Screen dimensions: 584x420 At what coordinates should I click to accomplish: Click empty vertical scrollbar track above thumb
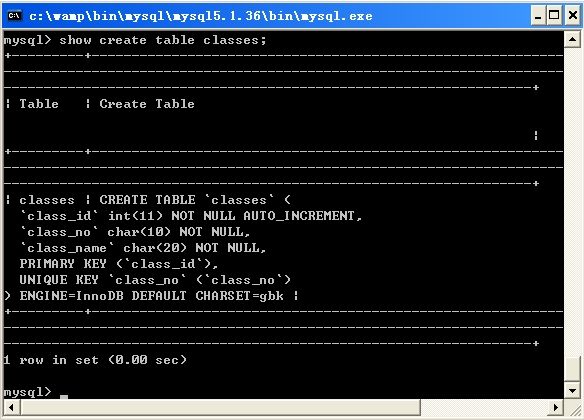pos(572,201)
